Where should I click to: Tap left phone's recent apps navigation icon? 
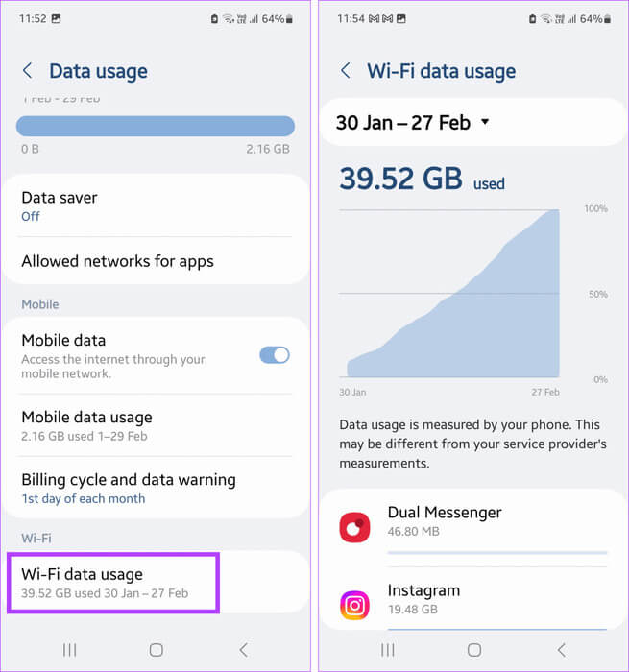coord(69,650)
